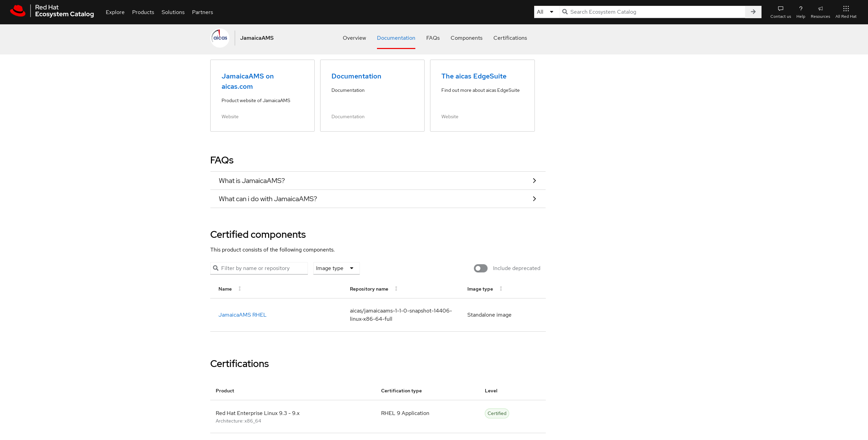Open the Image type filter dropdown
Screen dimensions: 868x440
[x=336, y=268]
